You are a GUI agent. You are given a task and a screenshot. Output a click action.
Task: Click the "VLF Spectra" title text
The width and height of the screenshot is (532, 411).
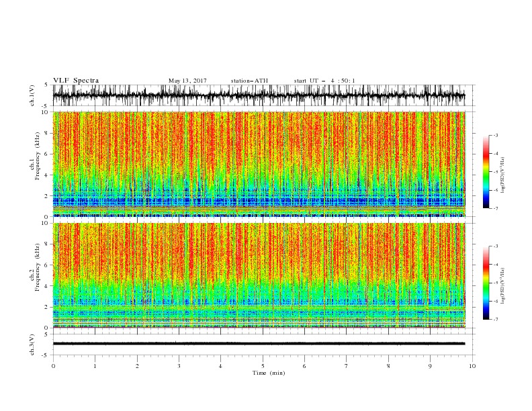pyautogui.click(x=76, y=81)
